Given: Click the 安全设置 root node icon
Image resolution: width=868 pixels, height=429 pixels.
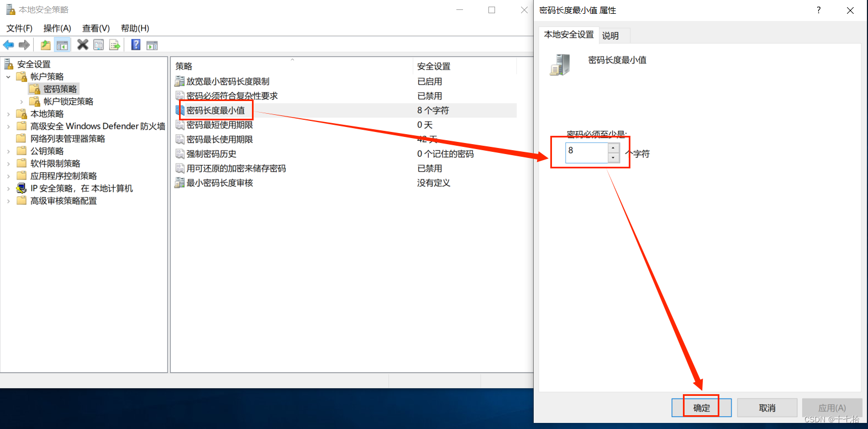Looking at the screenshot, I should 9,64.
